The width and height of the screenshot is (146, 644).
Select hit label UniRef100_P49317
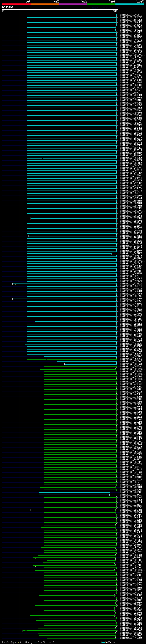131,67
